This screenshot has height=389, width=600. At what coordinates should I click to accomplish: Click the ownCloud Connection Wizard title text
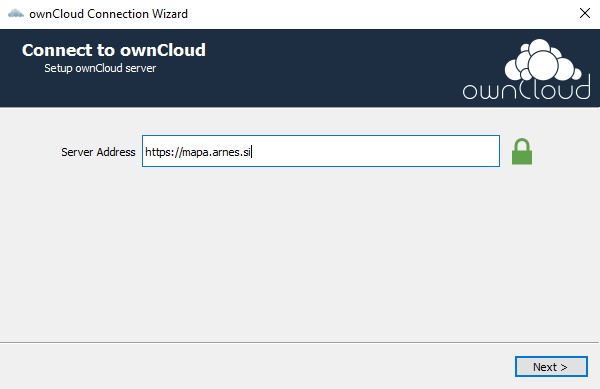(x=108, y=14)
